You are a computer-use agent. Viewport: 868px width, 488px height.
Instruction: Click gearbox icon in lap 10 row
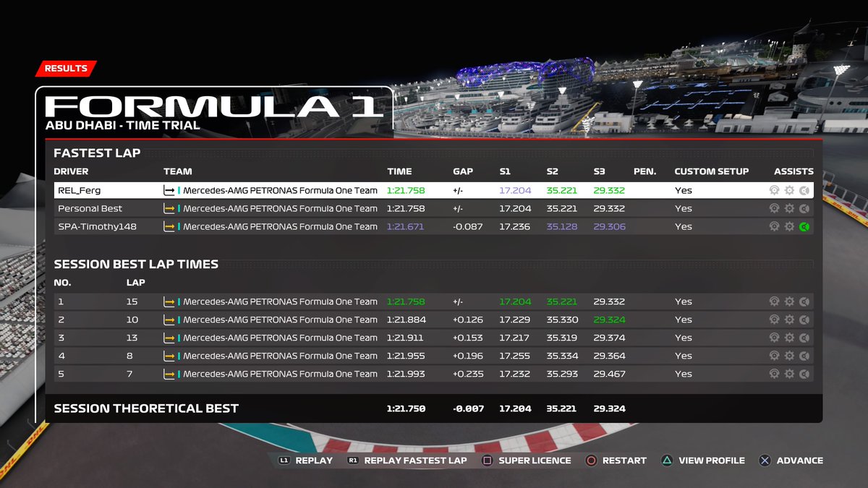[789, 320]
